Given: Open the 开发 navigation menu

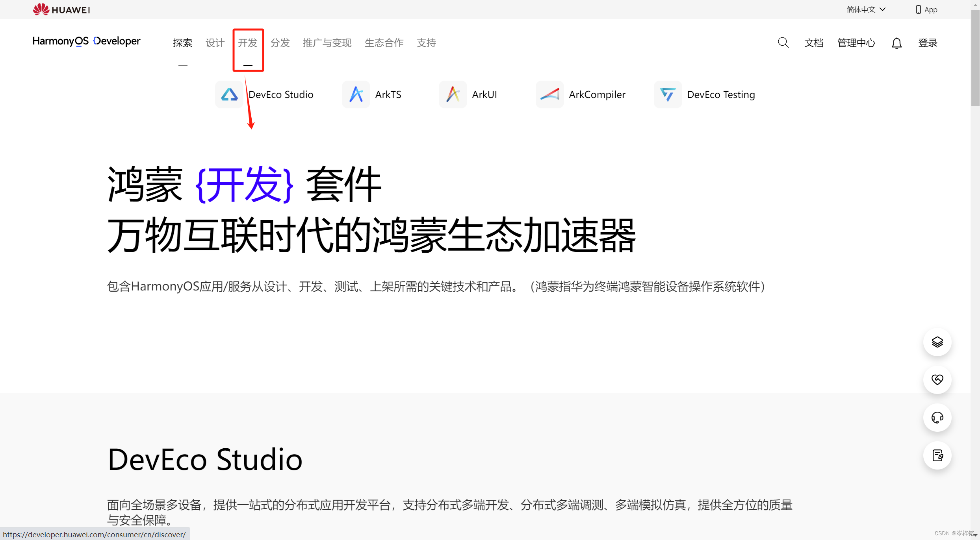Looking at the screenshot, I should pyautogui.click(x=247, y=43).
